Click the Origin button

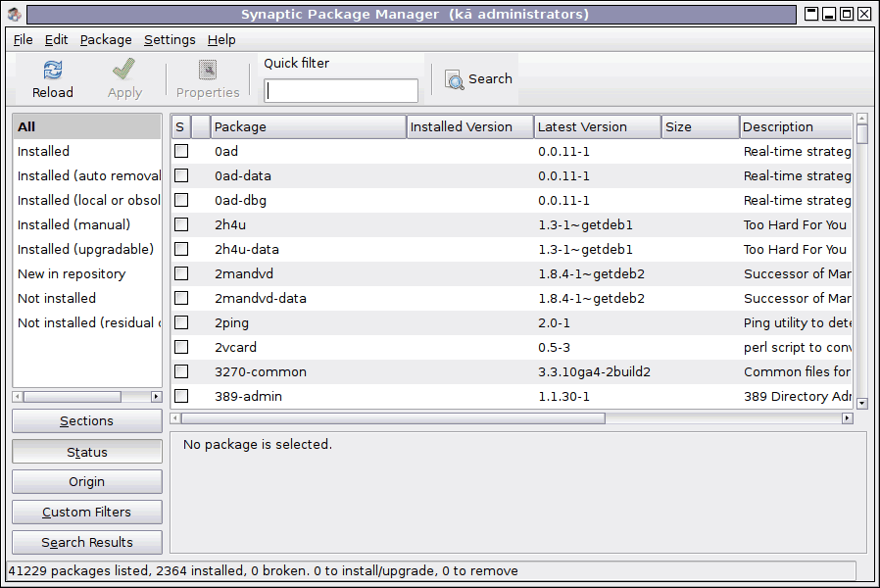coord(87,481)
